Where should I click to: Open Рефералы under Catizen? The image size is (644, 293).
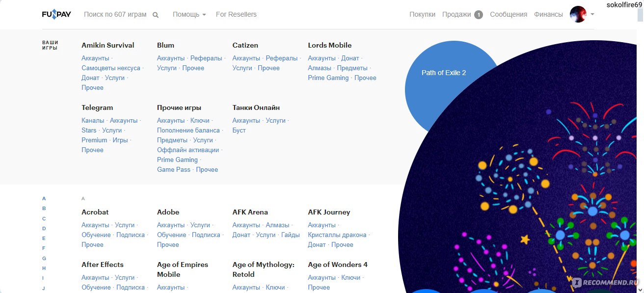(x=282, y=58)
